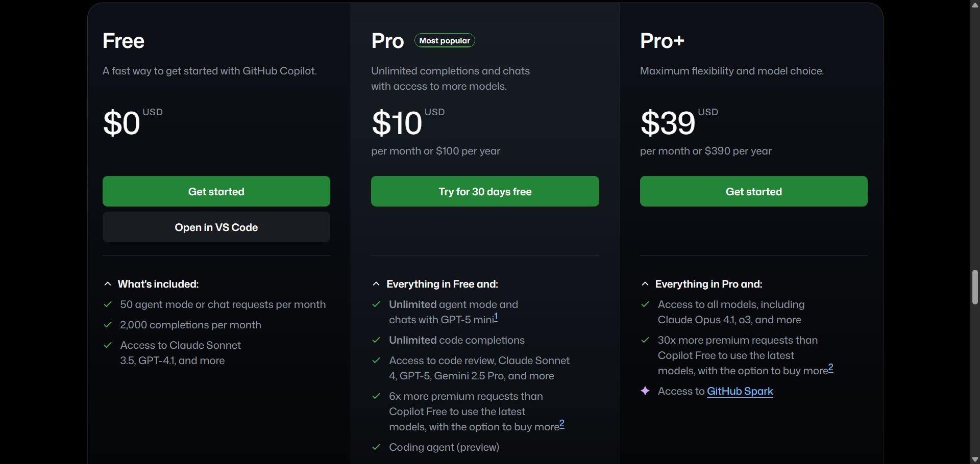Collapse the What's included section
This screenshot has width=980, height=464.
pyautogui.click(x=108, y=284)
